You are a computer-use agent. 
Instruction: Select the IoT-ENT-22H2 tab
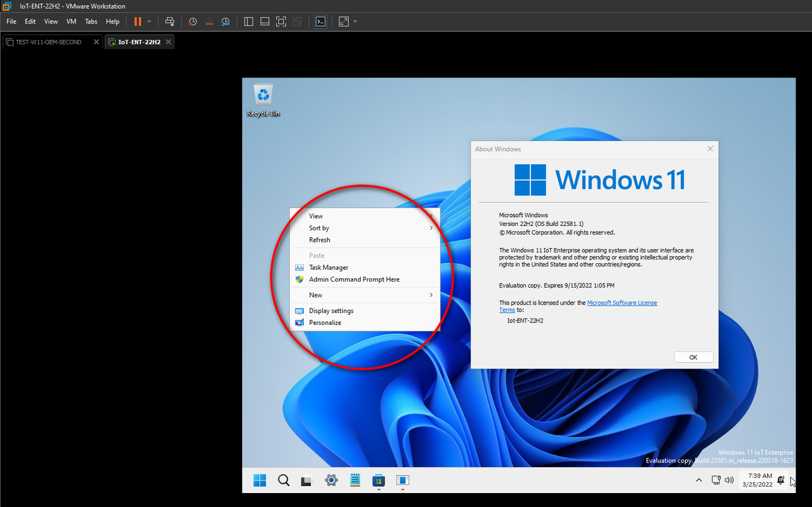[139, 42]
